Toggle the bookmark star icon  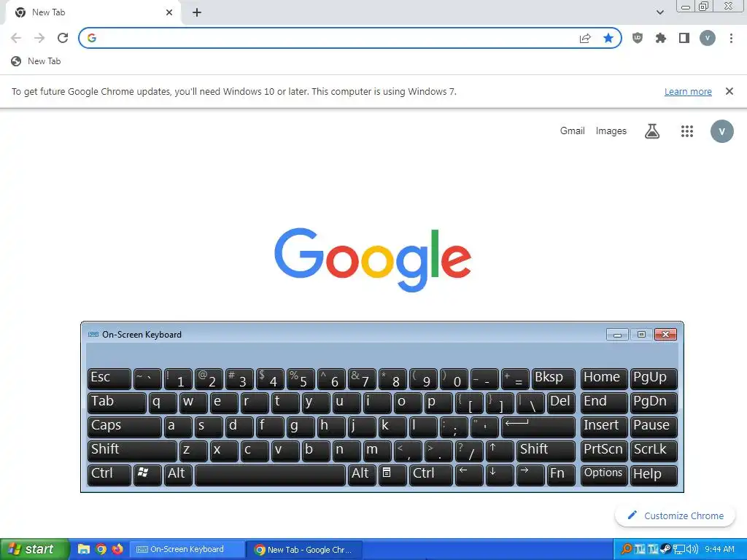[x=608, y=38]
